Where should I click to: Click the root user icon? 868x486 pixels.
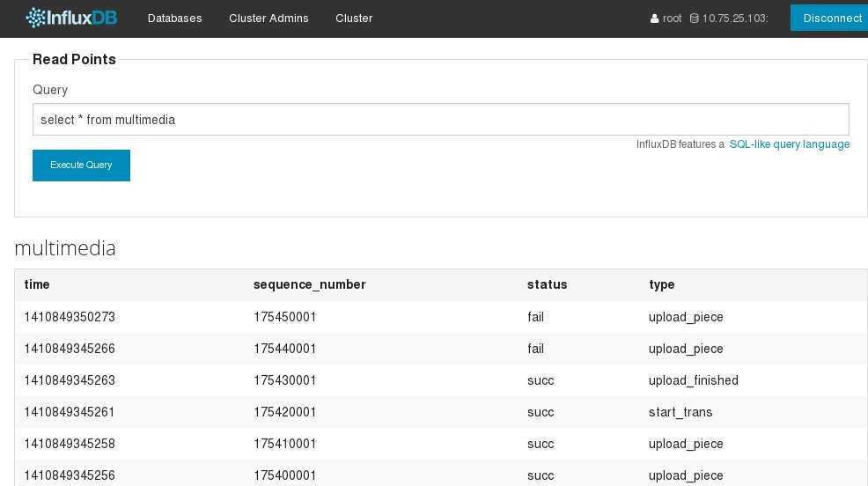(654, 18)
